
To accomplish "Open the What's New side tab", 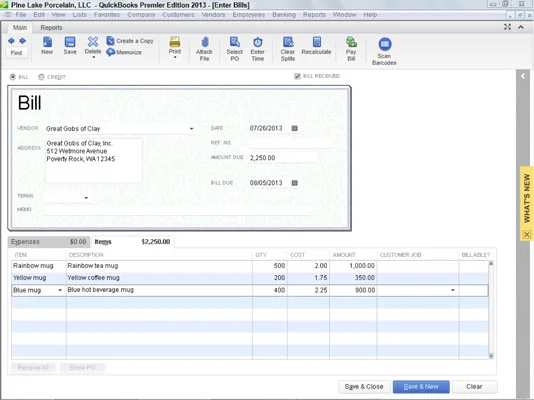I will click(527, 198).
